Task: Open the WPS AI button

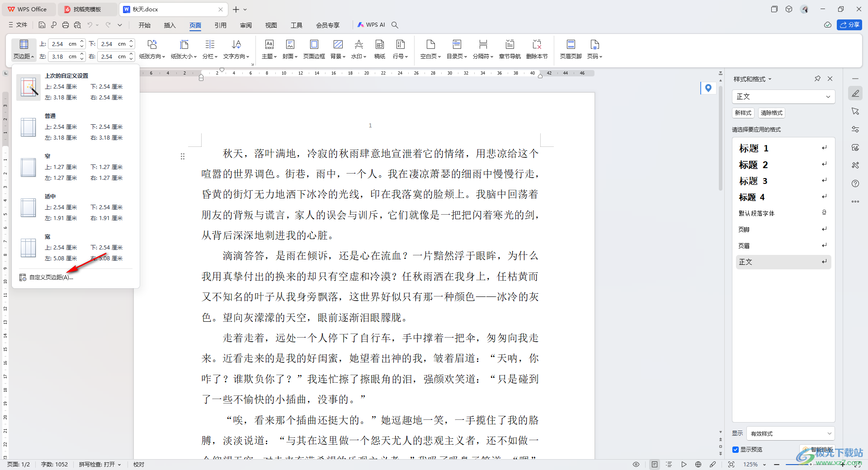Action: click(x=371, y=25)
